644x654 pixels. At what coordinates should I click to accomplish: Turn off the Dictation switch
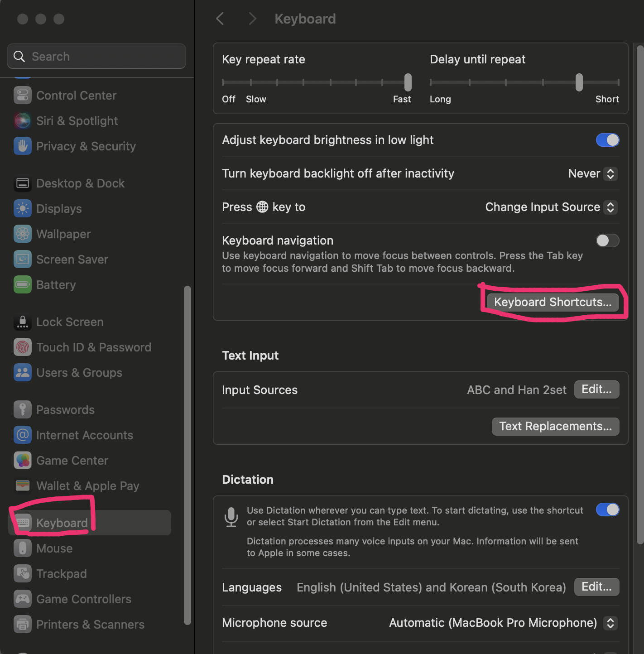point(607,510)
